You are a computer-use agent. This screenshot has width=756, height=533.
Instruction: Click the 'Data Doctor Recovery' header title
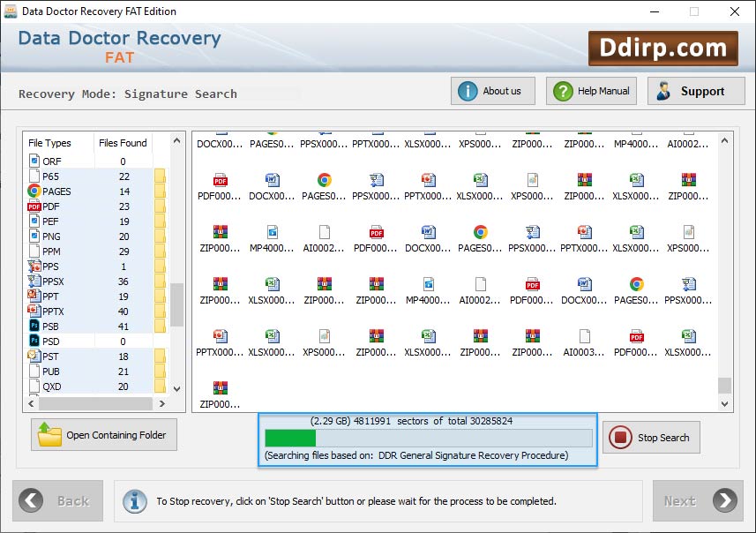click(x=120, y=38)
